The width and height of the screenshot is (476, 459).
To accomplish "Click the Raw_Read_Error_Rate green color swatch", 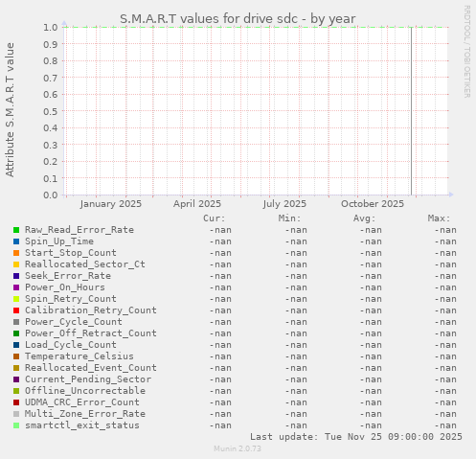I will pyautogui.click(x=16, y=230).
